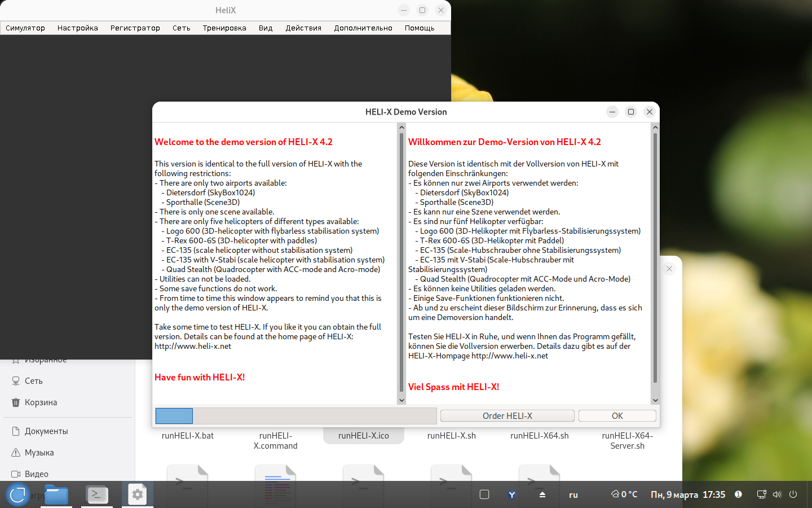This screenshot has height=508, width=812.
Task: Open the Настройка menu
Action: [x=78, y=28]
